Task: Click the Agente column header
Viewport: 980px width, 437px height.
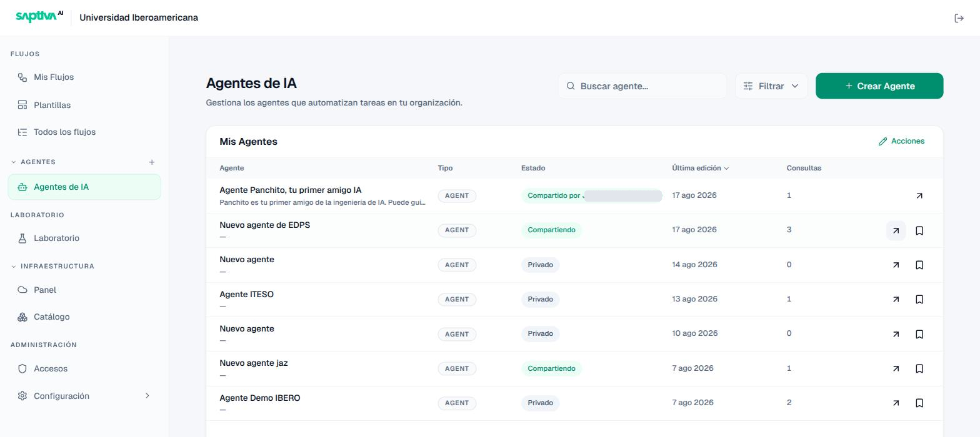Action: click(231, 168)
